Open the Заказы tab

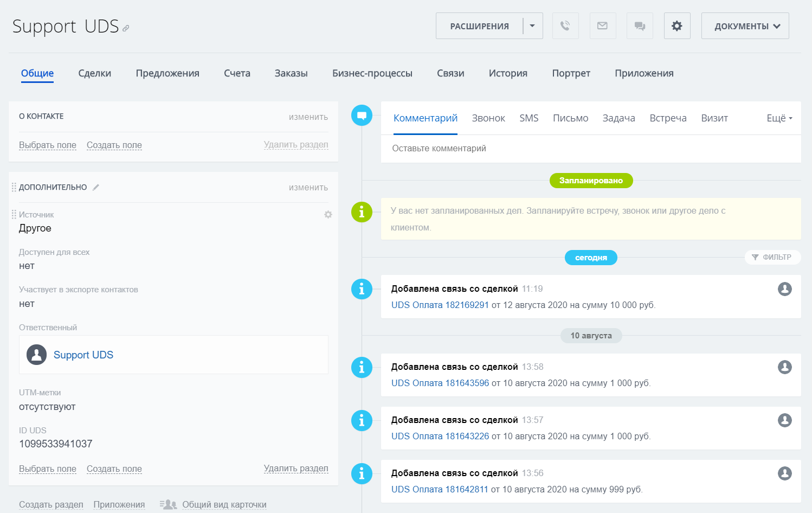click(291, 73)
